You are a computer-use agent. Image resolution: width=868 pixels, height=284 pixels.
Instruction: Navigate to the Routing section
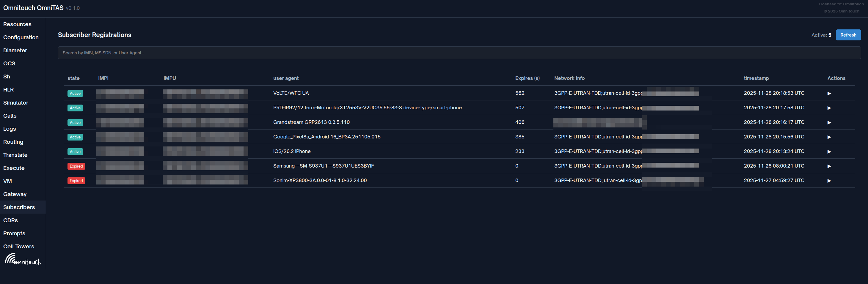click(13, 142)
